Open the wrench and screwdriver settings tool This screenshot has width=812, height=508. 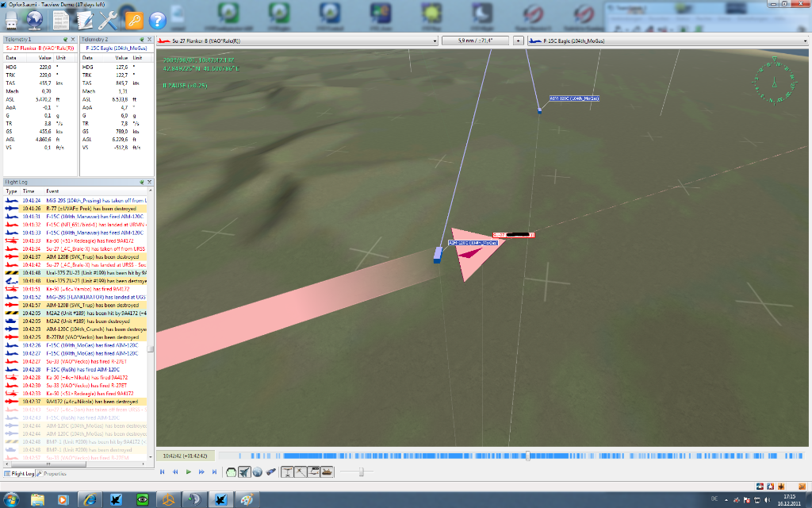(x=109, y=19)
